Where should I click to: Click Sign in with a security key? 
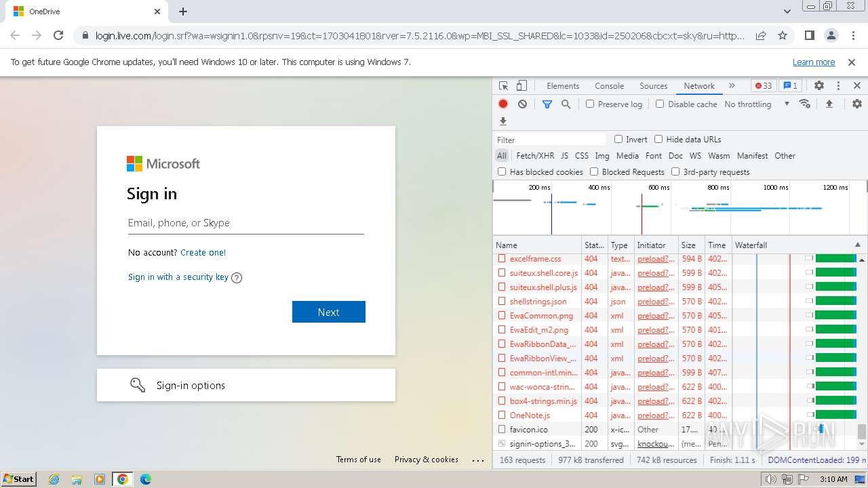[178, 277]
